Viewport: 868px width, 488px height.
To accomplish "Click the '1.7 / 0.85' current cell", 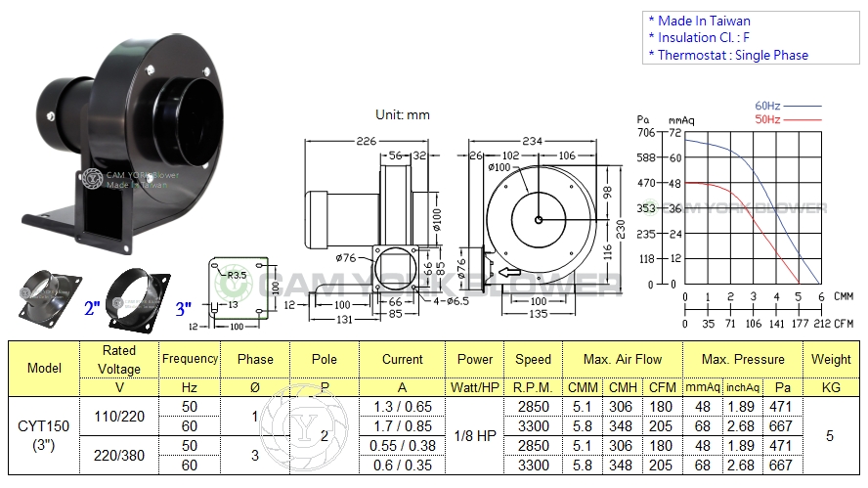I will coord(403,426).
